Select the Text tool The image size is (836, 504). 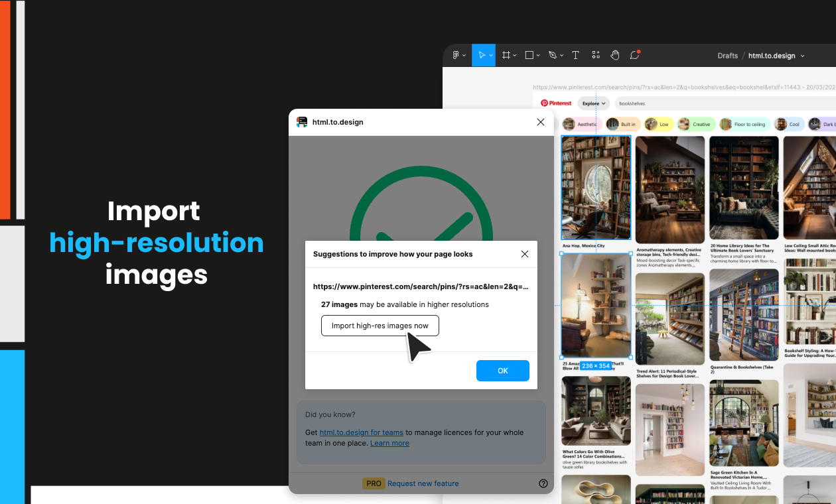[575, 56]
